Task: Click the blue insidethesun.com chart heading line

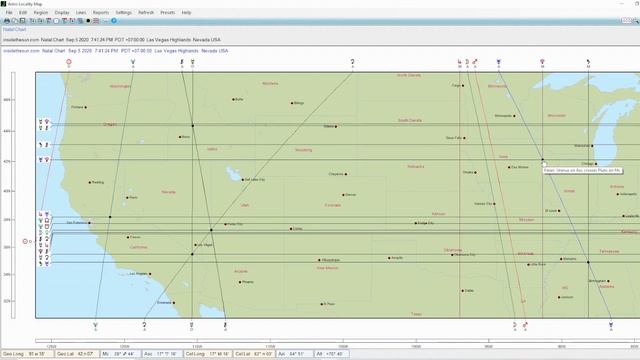Action: coord(116,51)
